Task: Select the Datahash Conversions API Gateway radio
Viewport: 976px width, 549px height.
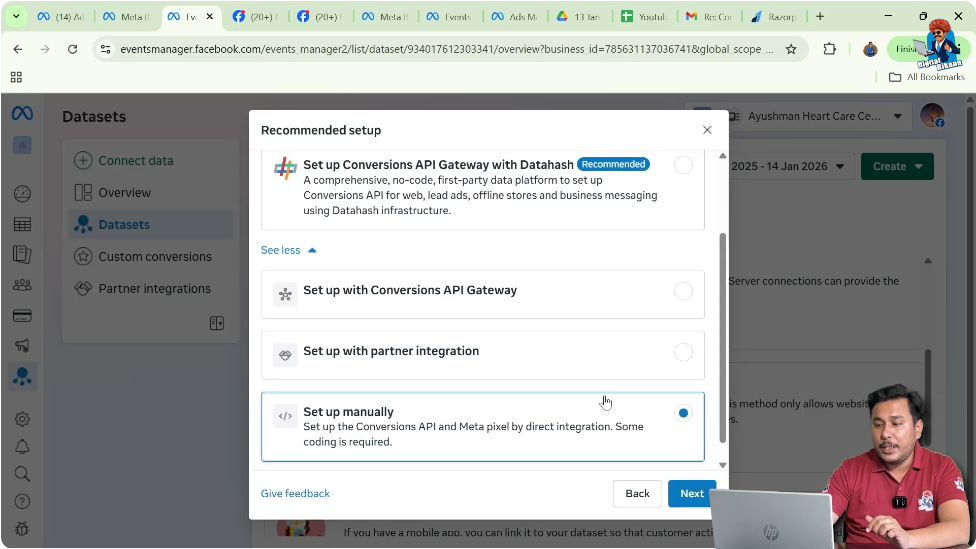Action: point(683,165)
